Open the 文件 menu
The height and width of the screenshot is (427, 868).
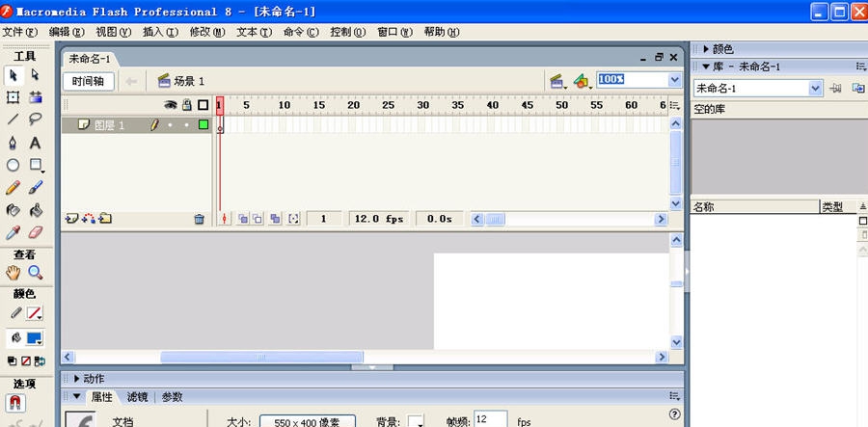(20, 32)
